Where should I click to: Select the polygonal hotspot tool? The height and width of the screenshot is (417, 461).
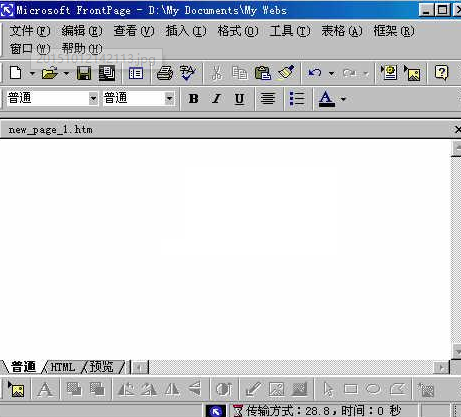pyautogui.click(x=397, y=389)
